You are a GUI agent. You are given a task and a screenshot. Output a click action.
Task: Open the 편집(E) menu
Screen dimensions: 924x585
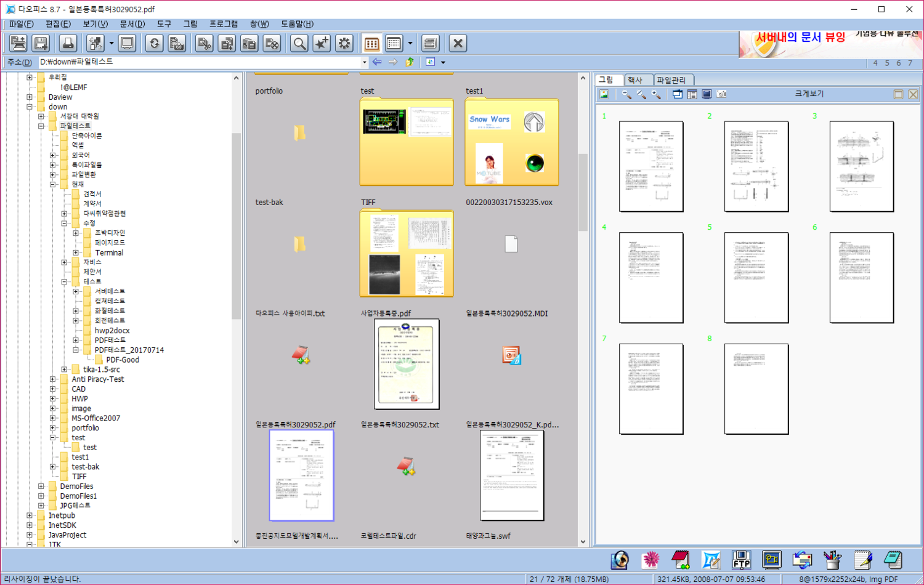point(58,24)
